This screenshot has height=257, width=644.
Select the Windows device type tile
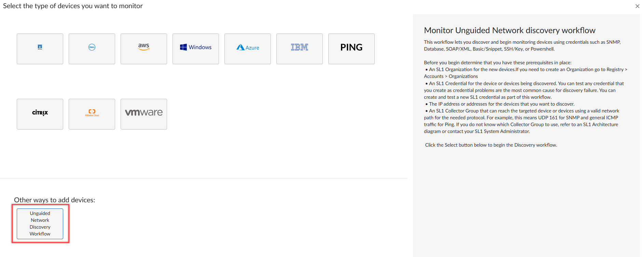click(196, 49)
